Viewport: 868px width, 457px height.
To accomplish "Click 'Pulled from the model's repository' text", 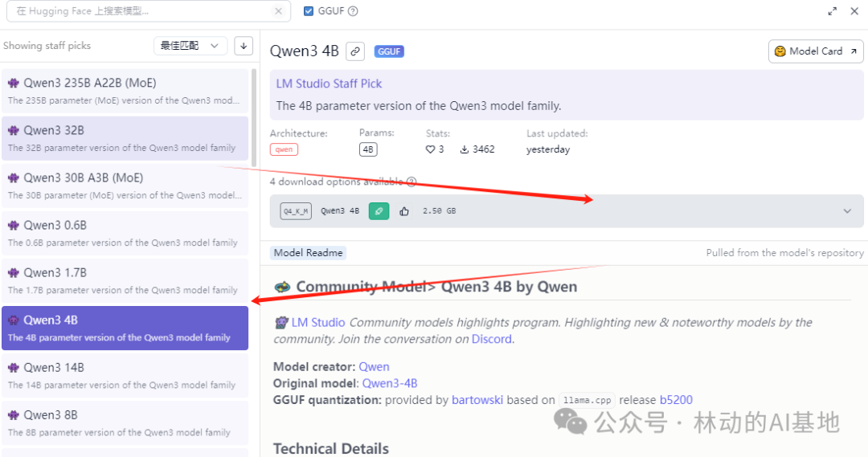I will click(784, 253).
